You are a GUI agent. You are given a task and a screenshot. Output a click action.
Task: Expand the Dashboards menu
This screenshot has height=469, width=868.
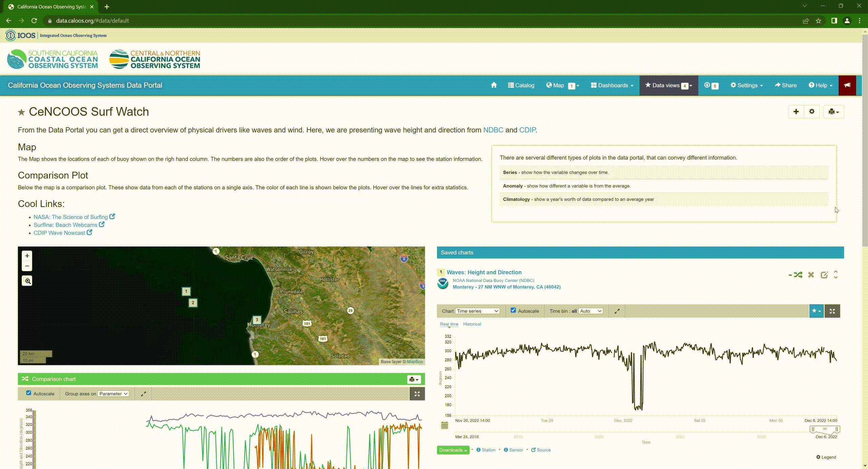pos(612,85)
